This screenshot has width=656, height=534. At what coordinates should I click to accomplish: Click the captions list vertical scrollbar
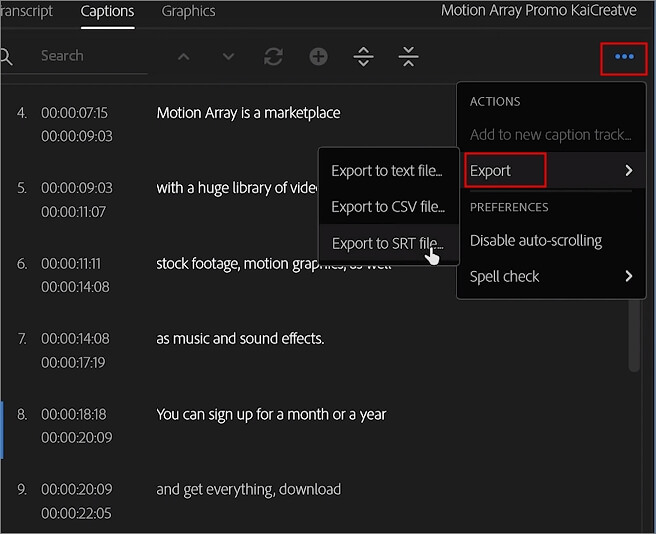point(634,335)
